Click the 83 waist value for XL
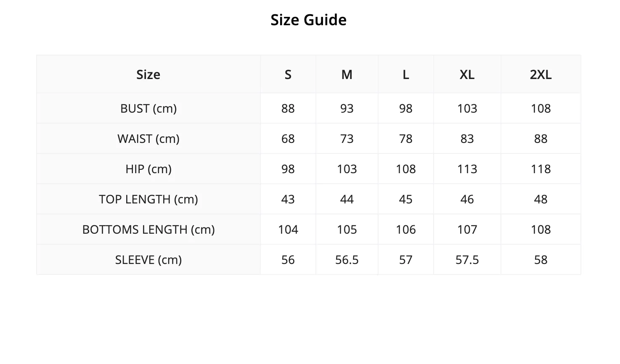The width and height of the screenshot is (620, 364). tap(467, 139)
